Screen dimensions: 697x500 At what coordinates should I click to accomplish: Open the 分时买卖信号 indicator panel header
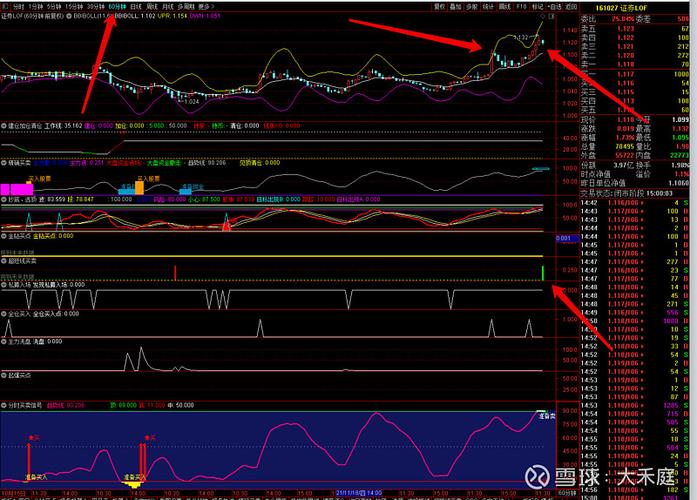pos(25,405)
